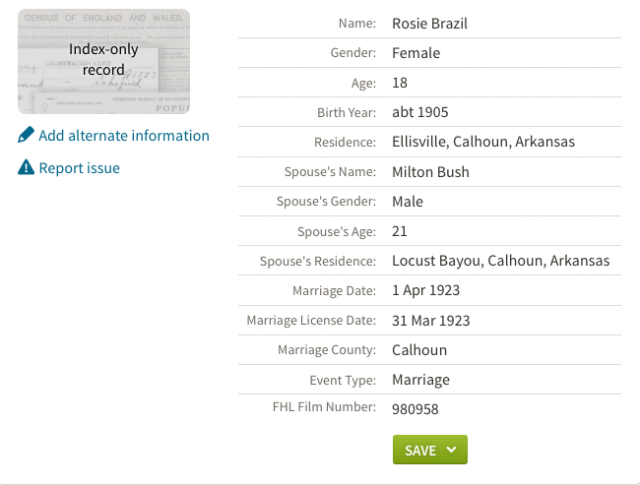This screenshot has width=640, height=485.
Task: Open the Add alternate information link
Action: click(124, 136)
